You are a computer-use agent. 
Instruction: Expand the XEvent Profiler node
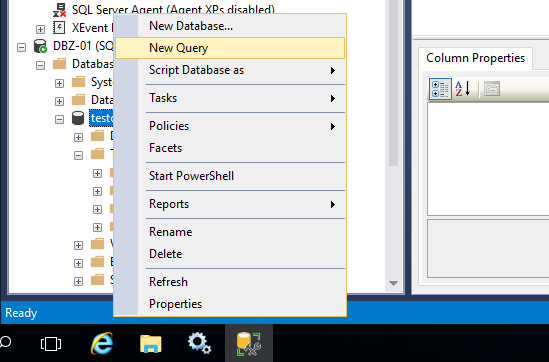coord(40,29)
